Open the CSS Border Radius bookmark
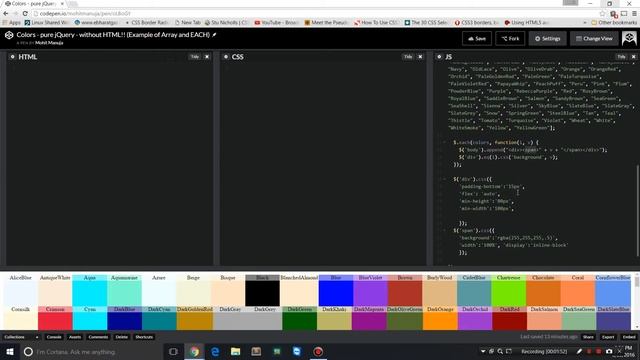Screen dimensions: 640x360 point(147,22)
